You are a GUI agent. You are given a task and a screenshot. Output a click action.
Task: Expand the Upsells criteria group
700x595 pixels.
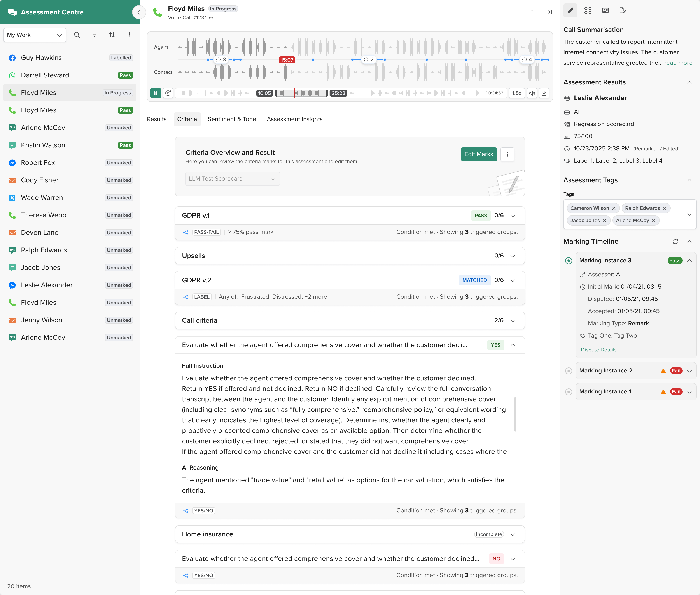(513, 256)
